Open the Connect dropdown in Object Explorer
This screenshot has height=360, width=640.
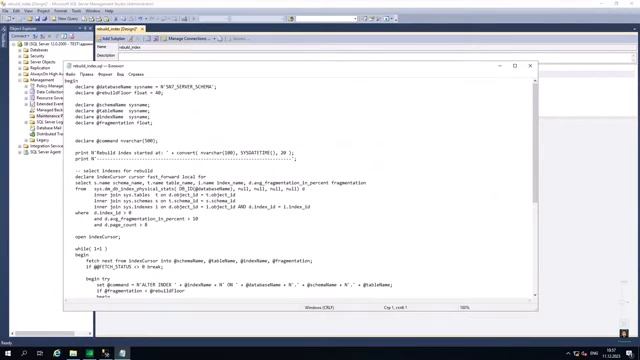click(20, 36)
